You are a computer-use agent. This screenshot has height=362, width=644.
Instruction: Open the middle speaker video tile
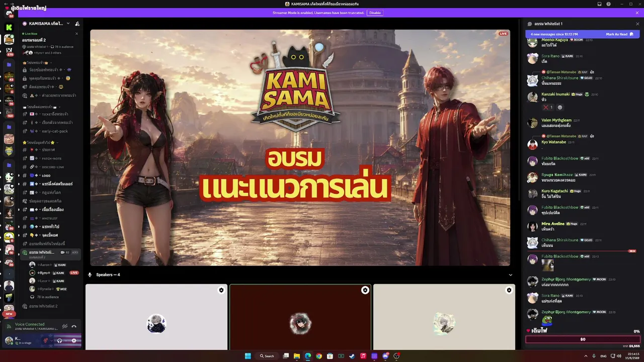click(300, 317)
